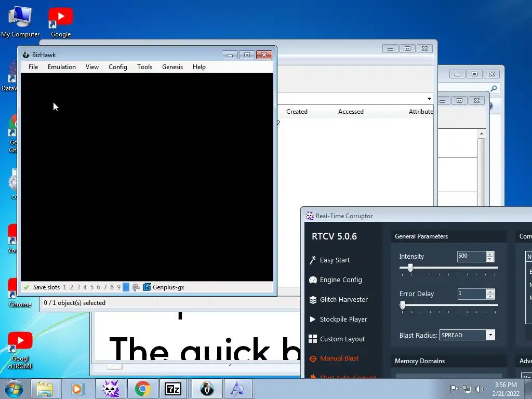
Task: Click scrollbar up arrow in background window
Action: click(x=482, y=134)
